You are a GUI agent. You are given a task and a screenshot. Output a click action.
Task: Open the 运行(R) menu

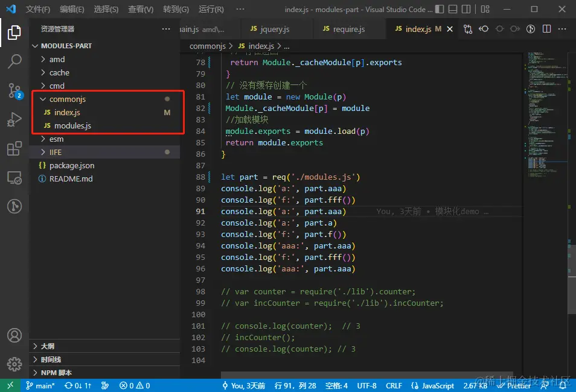(x=211, y=9)
